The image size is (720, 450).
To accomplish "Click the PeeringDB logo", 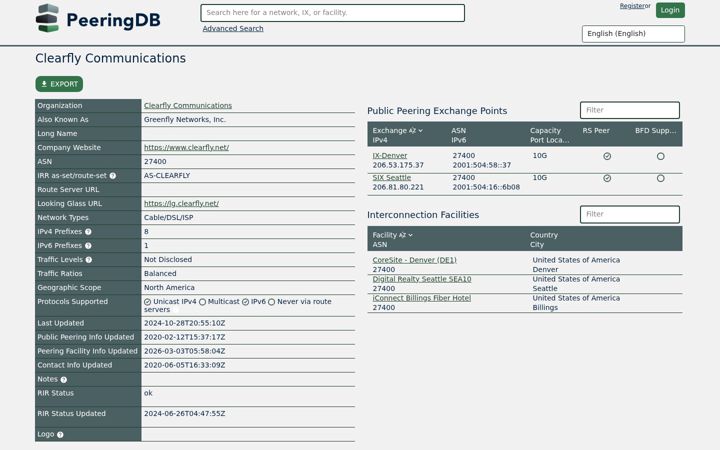I will tap(98, 18).
